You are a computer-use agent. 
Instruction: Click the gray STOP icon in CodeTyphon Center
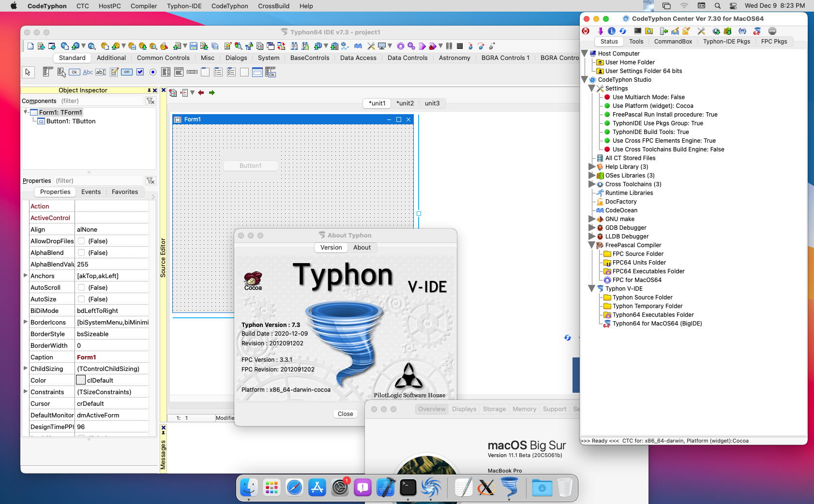point(772,31)
